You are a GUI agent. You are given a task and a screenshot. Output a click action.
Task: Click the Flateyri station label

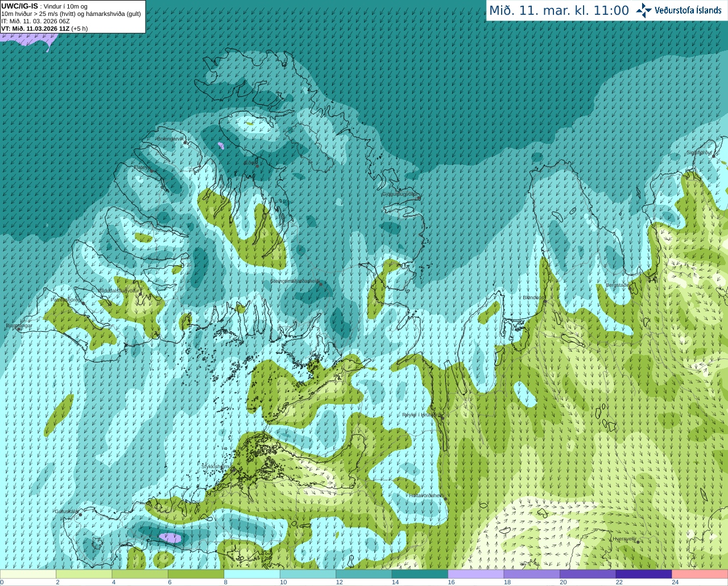141,168
